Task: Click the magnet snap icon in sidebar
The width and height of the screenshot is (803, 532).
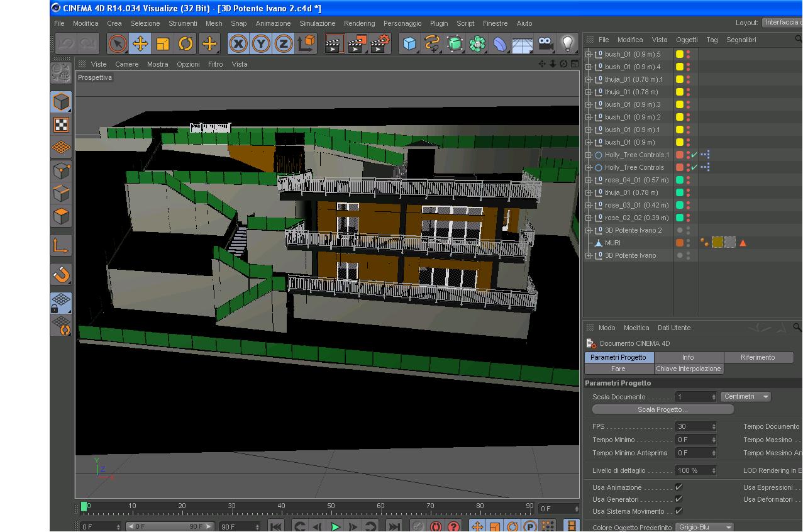Action: pyautogui.click(x=61, y=274)
